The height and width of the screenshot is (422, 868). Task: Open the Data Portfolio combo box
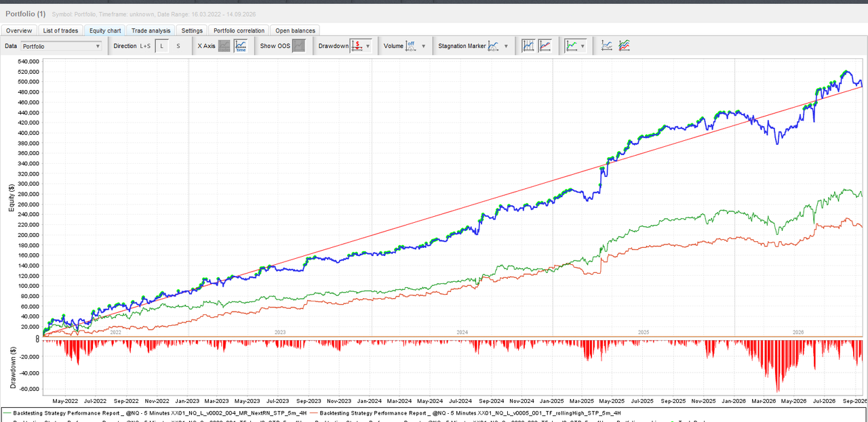61,46
